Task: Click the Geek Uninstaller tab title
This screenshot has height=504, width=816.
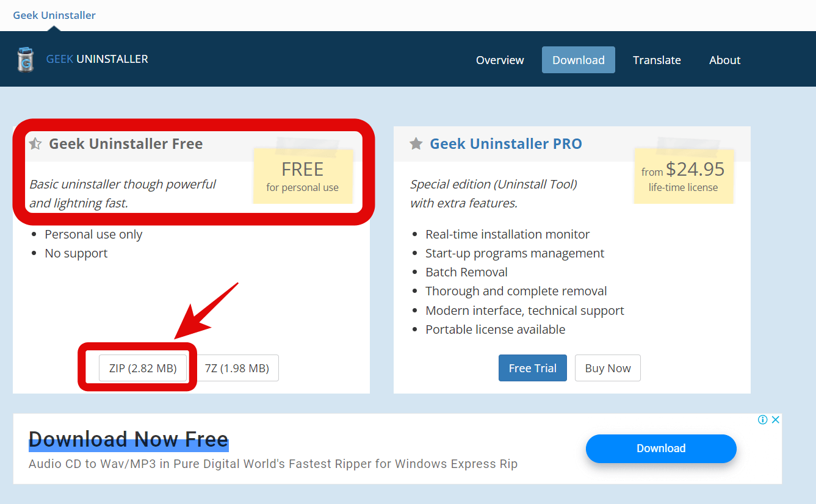Action: click(54, 15)
